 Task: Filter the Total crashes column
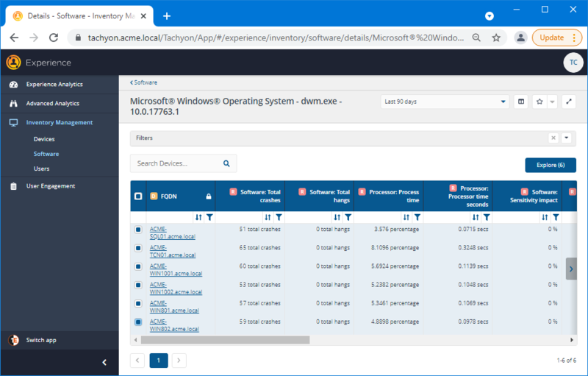click(x=279, y=217)
